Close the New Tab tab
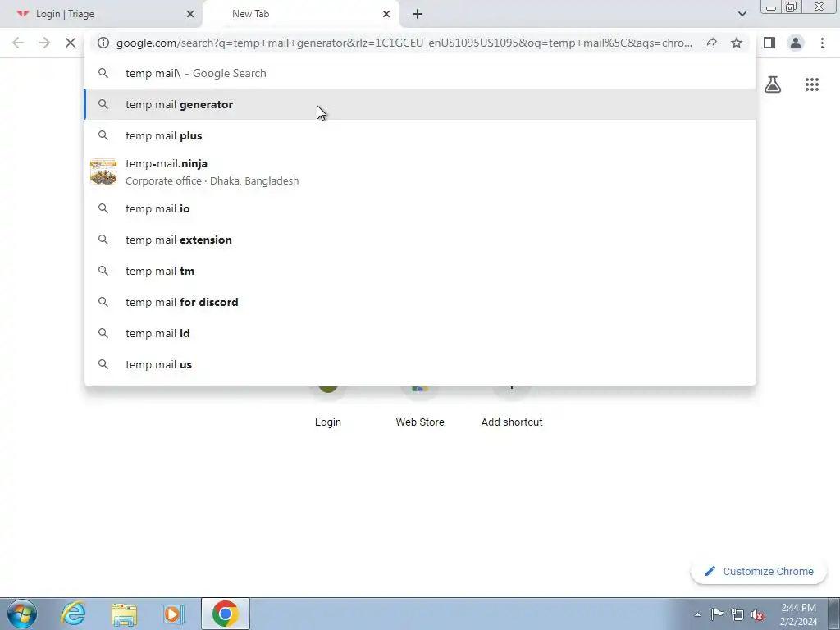 (386, 14)
